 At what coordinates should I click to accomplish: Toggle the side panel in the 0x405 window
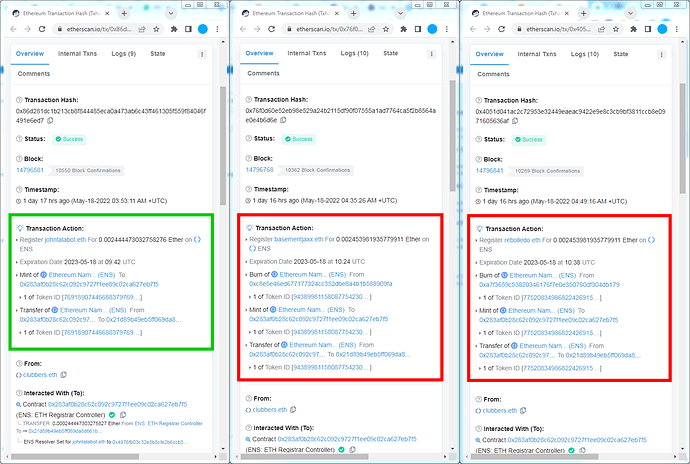tap(648, 29)
